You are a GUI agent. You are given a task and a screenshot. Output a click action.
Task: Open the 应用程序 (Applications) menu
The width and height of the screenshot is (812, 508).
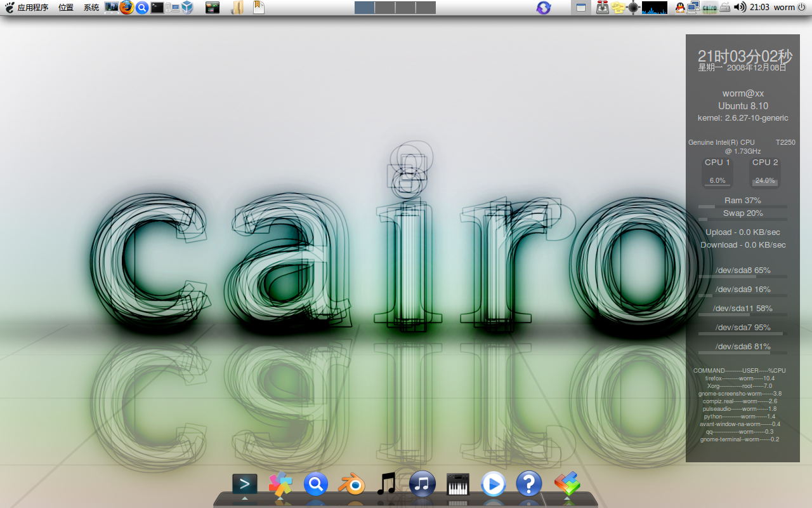click(x=27, y=8)
